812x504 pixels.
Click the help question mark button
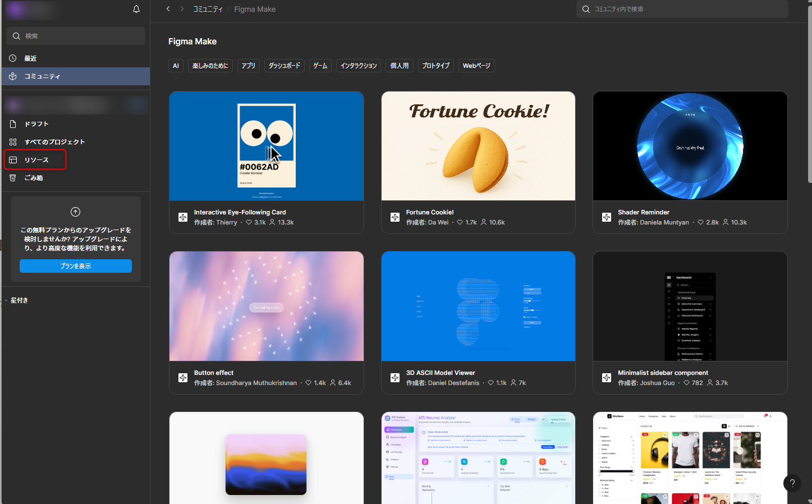click(792, 483)
